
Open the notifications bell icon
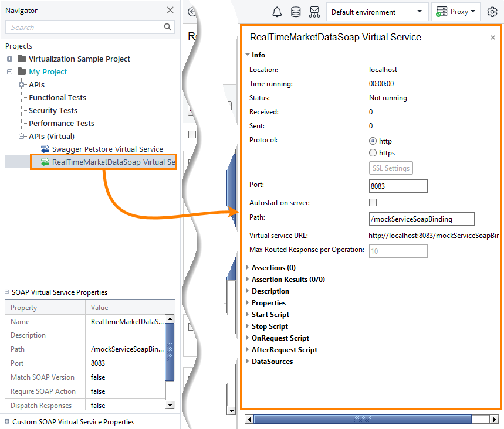(277, 12)
